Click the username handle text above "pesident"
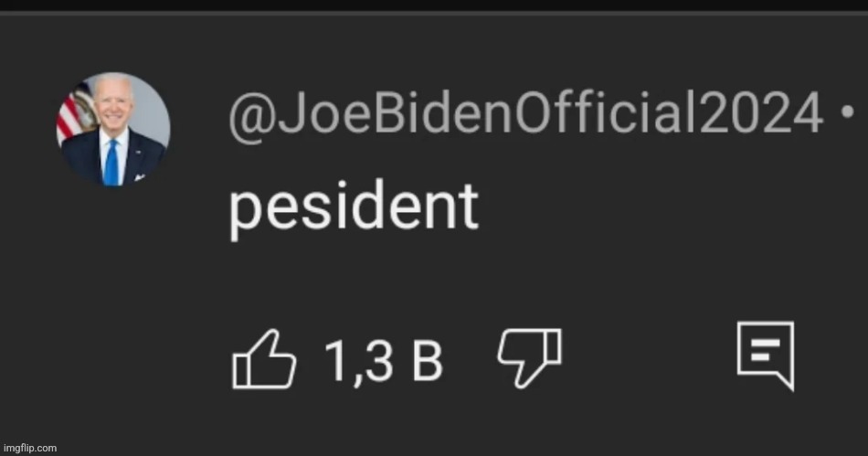This screenshot has height=456, width=868. coord(525,117)
